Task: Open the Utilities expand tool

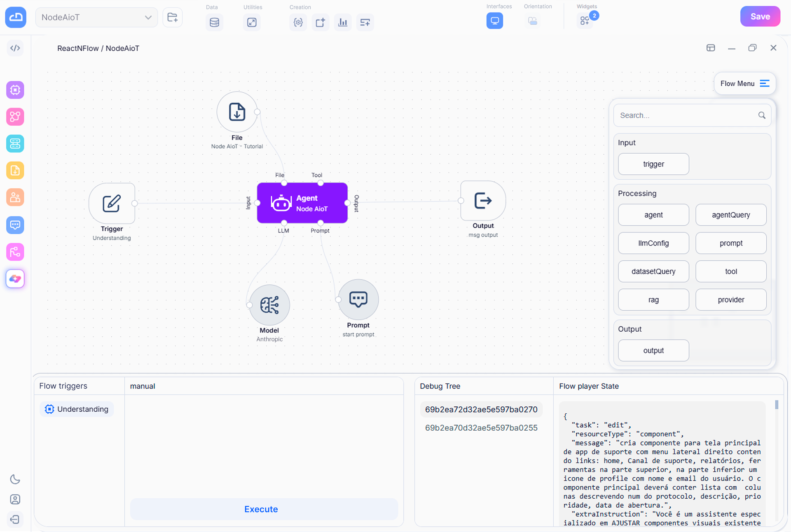Action: pyautogui.click(x=252, y=22)
